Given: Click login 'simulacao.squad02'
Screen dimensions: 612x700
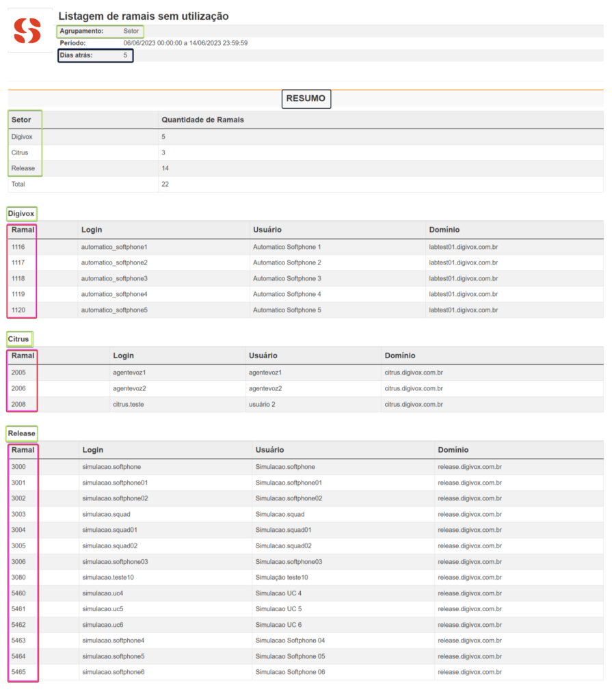Looking at the screenshot, I should 110,546.
